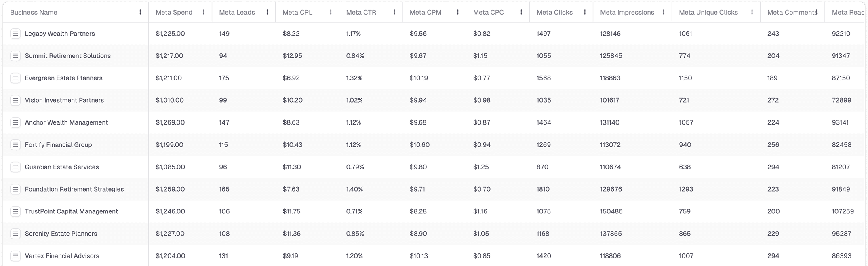Click row icon for TrustPoint Capital Management

click(x=15, y=211)
